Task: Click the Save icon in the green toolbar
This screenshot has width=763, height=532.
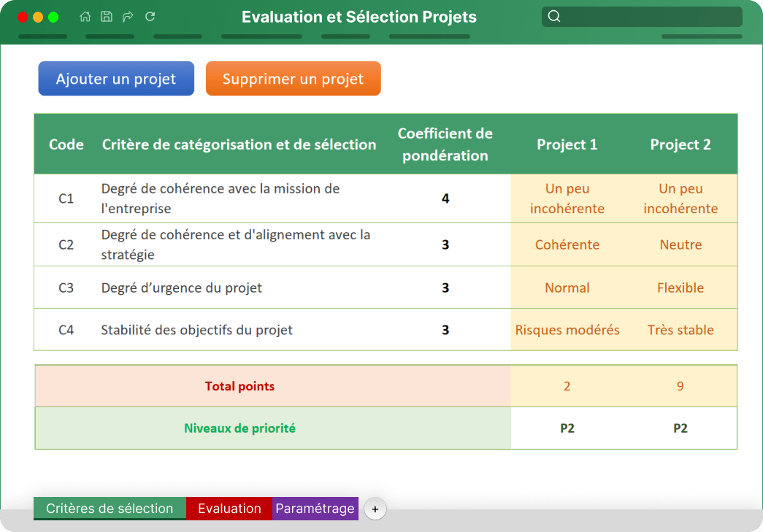Action: [107, 16]
